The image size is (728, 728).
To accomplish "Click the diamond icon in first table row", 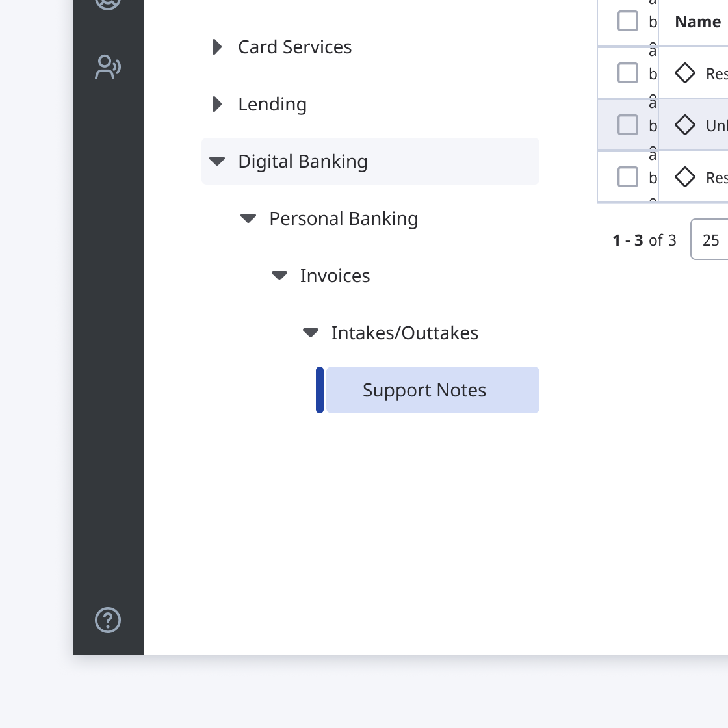I will (685, 73).
